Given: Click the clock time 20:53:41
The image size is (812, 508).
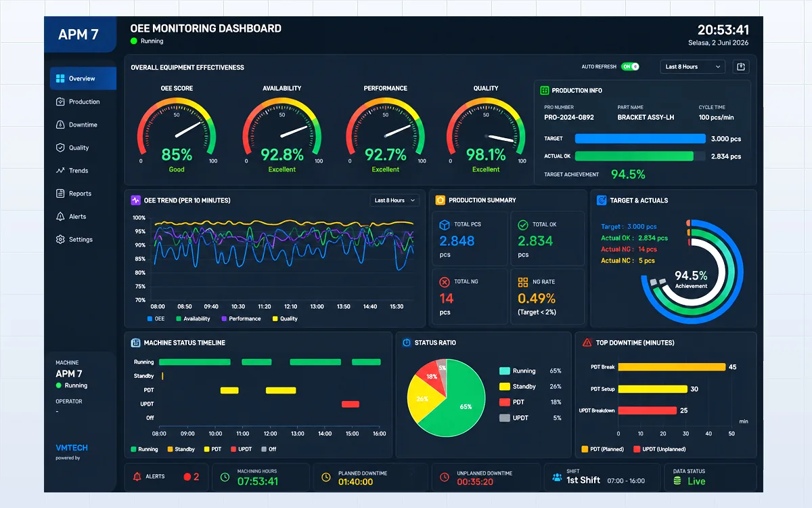Looking at the screenshot, I should click(723, 30).
